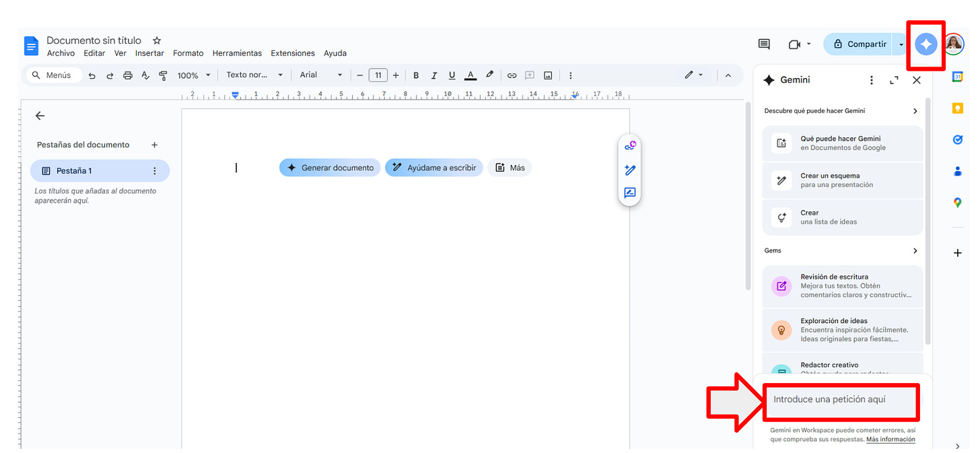Open Google Calendar in side rail
980x453 pixels.
point(957,77)
